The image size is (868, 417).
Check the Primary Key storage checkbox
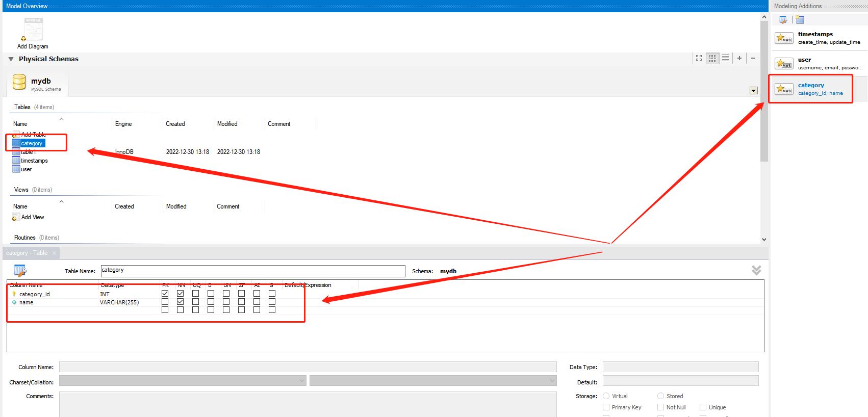pyautogui.click(x=606, y=407)
